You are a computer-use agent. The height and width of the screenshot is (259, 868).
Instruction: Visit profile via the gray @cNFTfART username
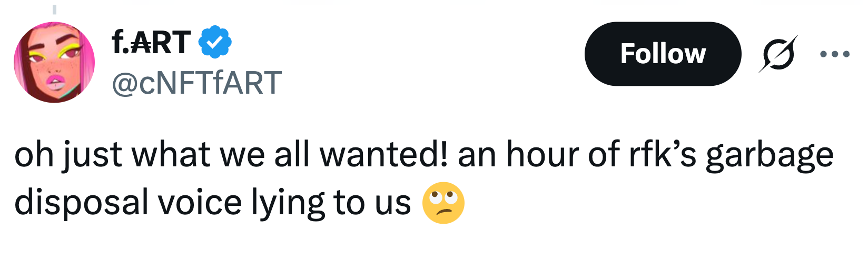point(196,83)
